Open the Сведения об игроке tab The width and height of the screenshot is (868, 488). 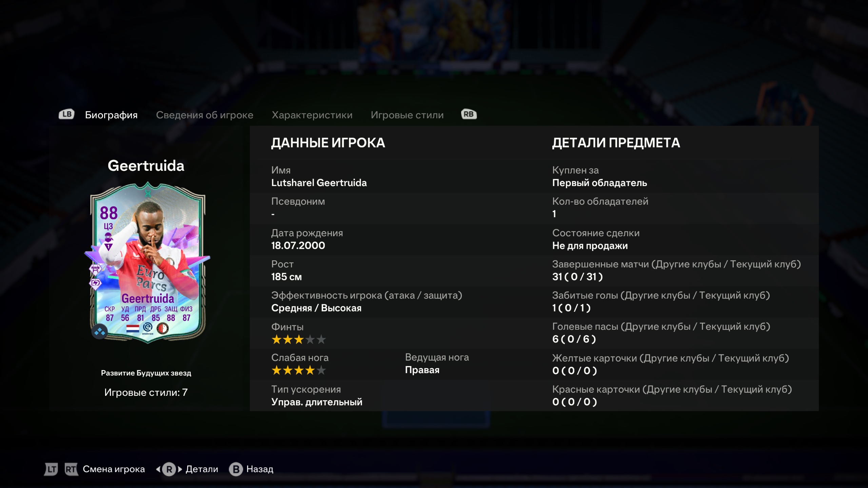(x=204, y=115)
